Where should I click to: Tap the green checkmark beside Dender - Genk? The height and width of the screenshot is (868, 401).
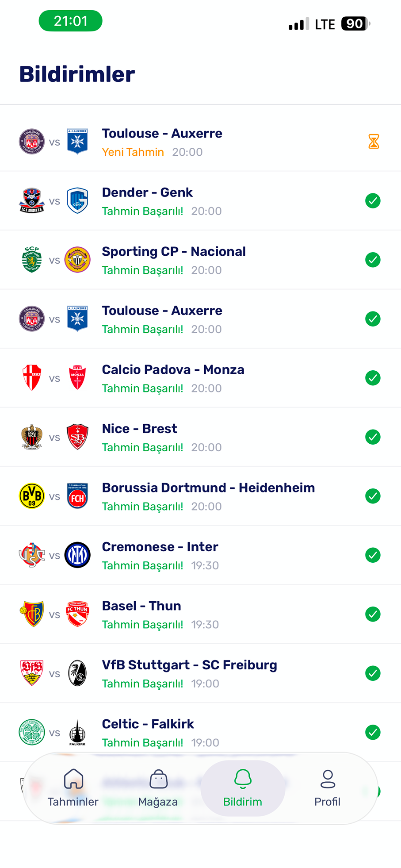tap(373, 201)
